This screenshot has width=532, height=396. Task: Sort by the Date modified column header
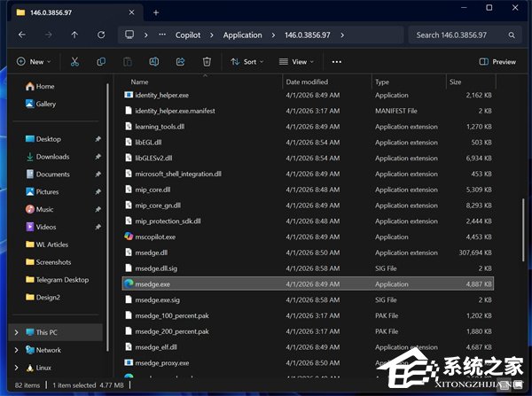[x=307, y=82]
